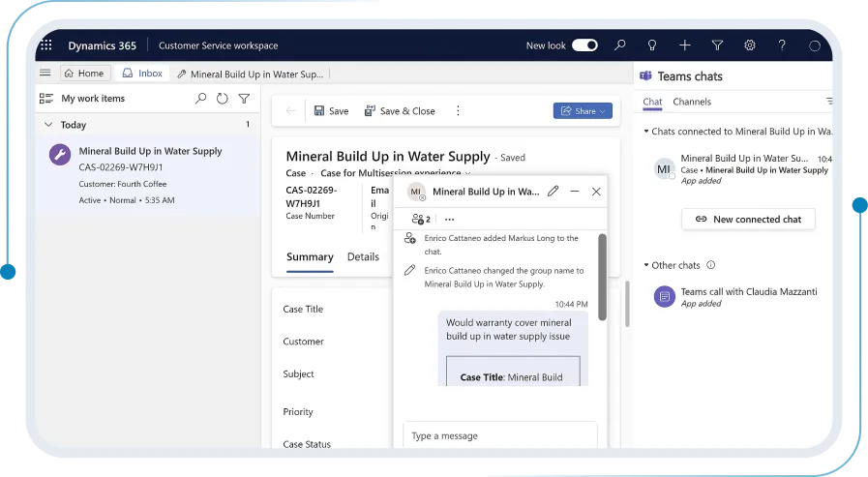Open advanced filter icon in top bar
The height and width of the screenshot is (477, 868).
(717, 45)
